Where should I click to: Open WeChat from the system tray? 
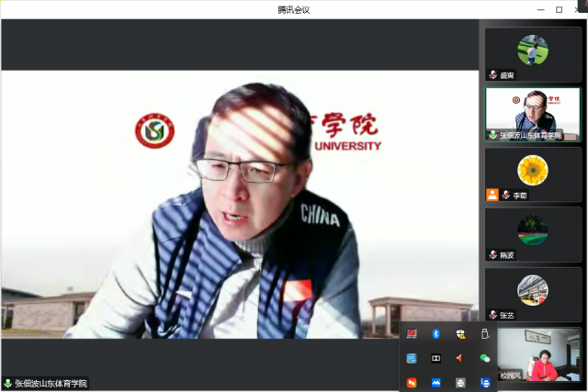(485, 358)
